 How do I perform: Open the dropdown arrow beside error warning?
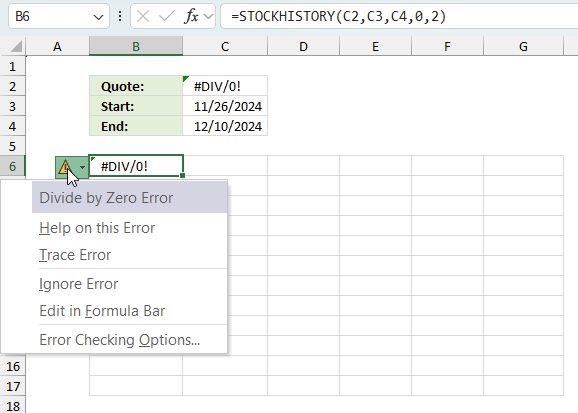pyautogui.click(x=82, y=167)
